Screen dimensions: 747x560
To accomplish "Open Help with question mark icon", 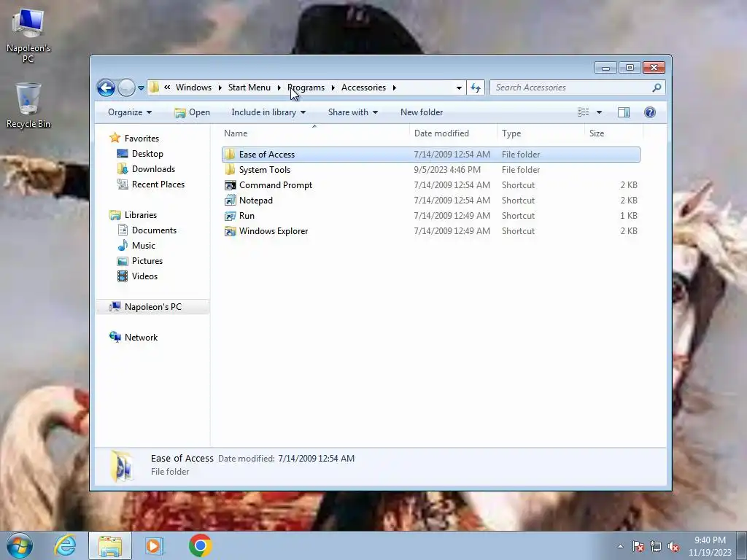I will (650, 112).
